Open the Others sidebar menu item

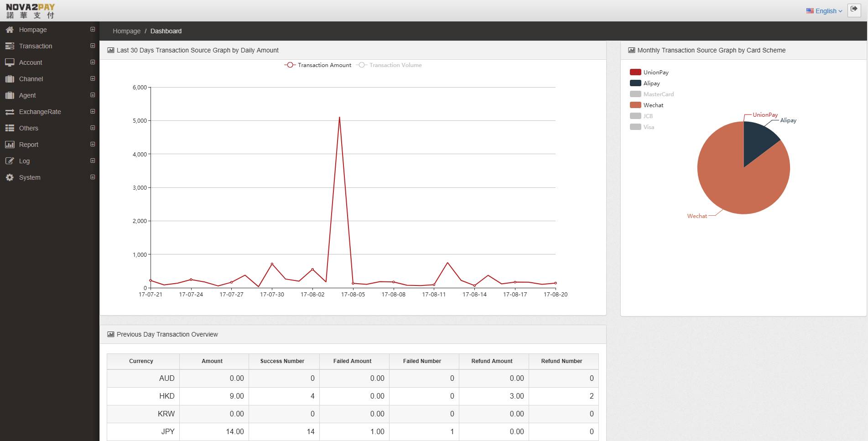[29, 128]
